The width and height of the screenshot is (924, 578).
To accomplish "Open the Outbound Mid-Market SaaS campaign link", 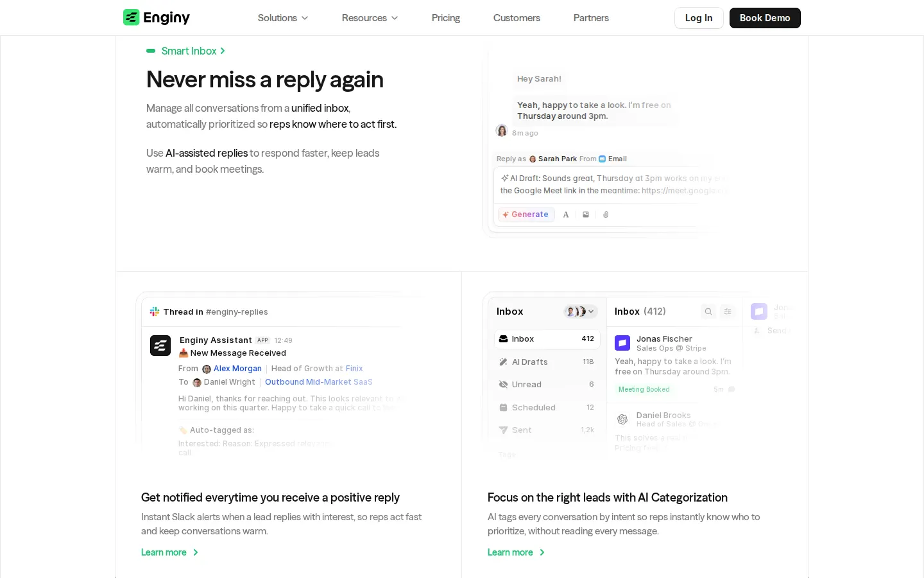I will (x=319, y=382).
